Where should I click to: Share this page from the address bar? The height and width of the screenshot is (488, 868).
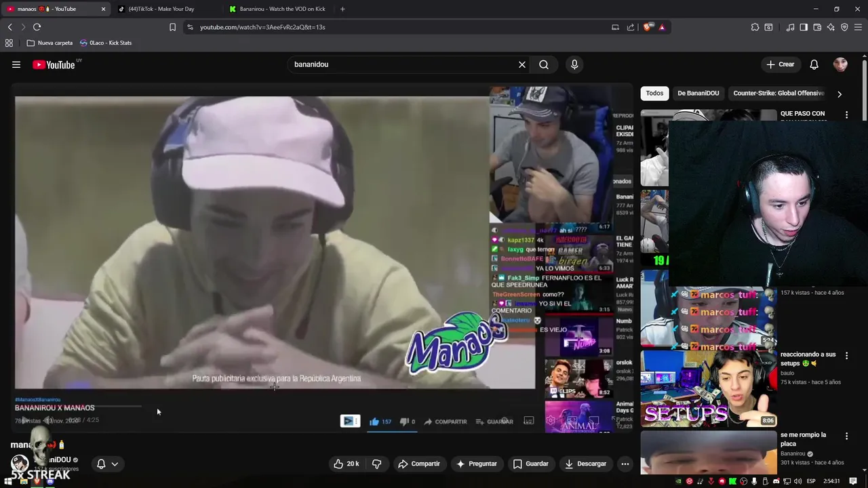631,27
